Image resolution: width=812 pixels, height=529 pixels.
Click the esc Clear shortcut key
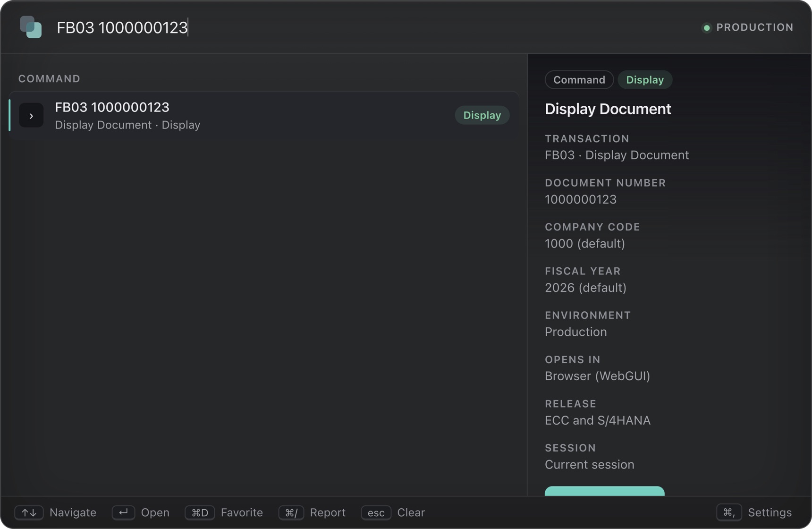pos(376,512)
